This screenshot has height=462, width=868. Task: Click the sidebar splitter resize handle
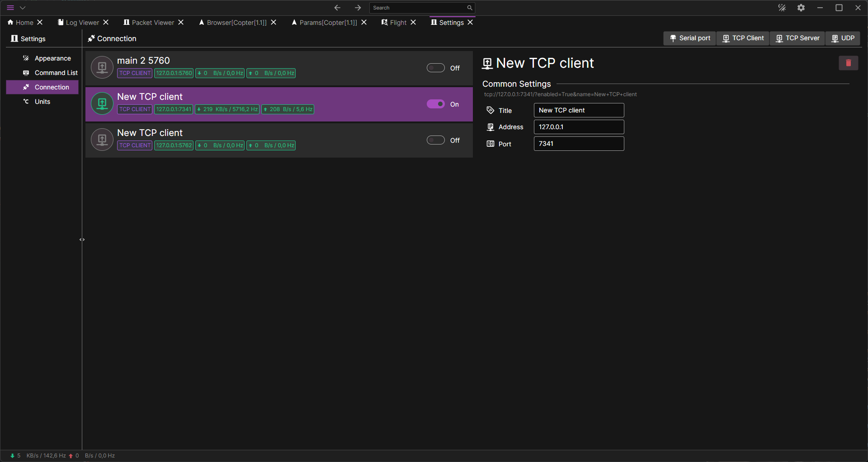click(x=82, y=240)
